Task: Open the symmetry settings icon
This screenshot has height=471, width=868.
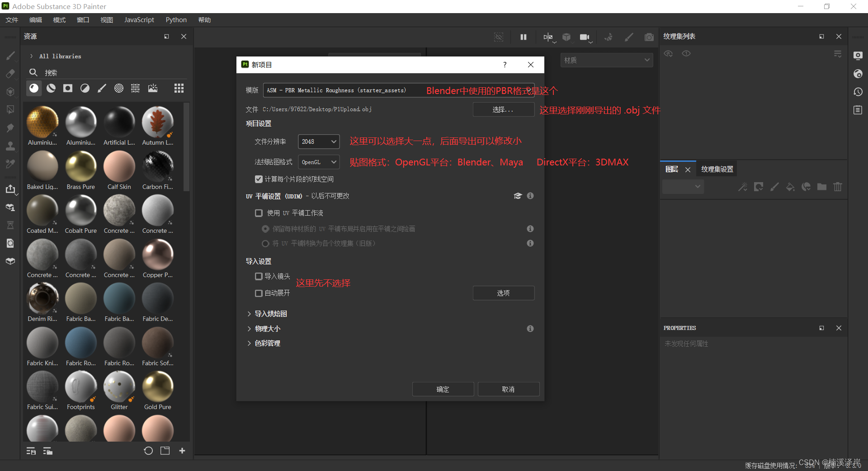Action: 548,37
